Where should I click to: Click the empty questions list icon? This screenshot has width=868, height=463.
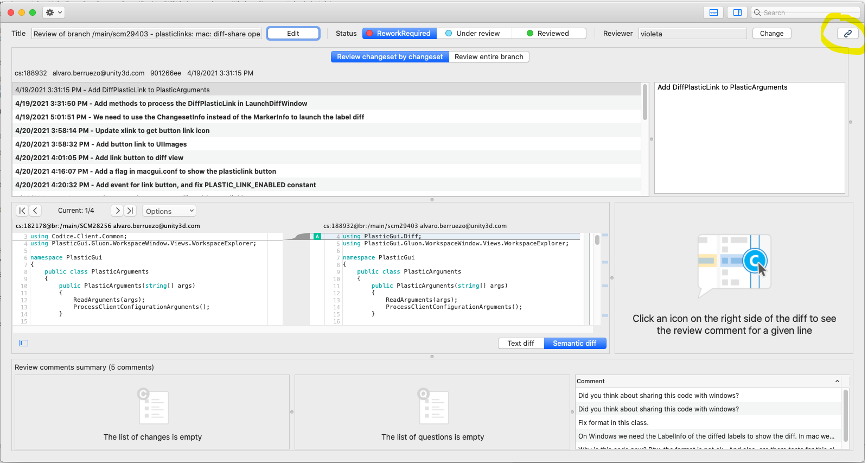tap(433, 406)
